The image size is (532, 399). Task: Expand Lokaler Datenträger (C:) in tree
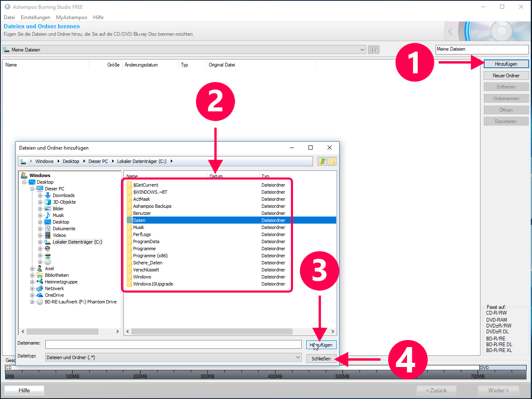pos(40,242)
